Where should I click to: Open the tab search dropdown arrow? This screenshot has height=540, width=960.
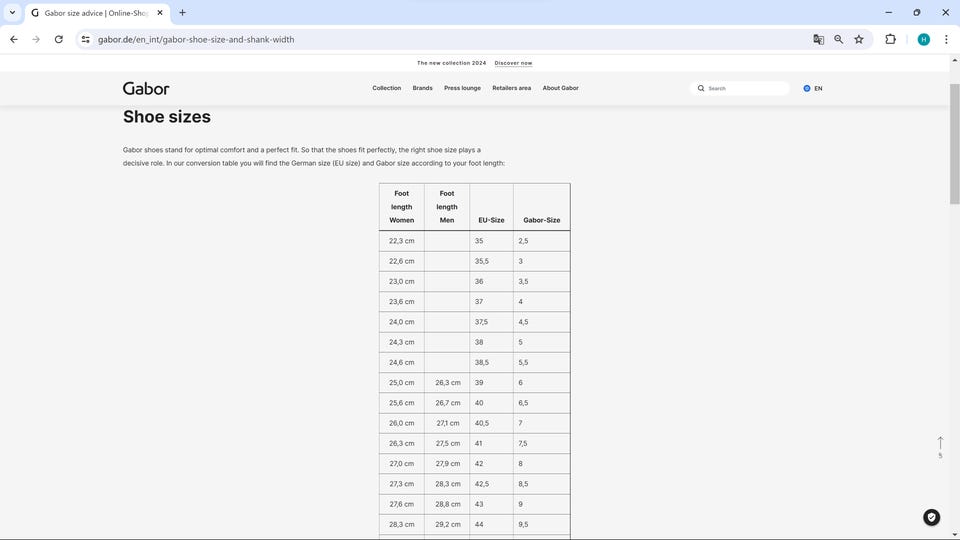(12, 12)
